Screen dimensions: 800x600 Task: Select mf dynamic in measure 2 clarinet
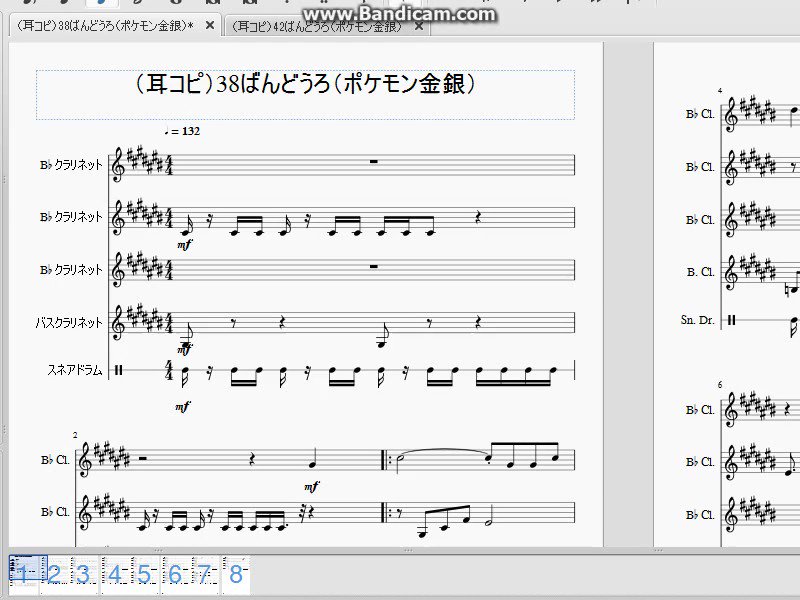tap(312, 487)
